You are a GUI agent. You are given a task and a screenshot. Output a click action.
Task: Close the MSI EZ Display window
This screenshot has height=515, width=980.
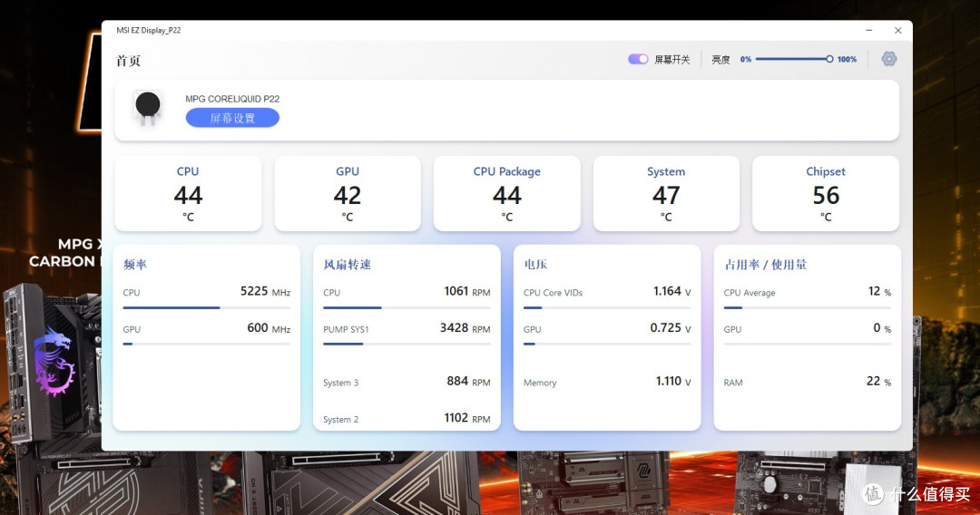tap(897, 30)
